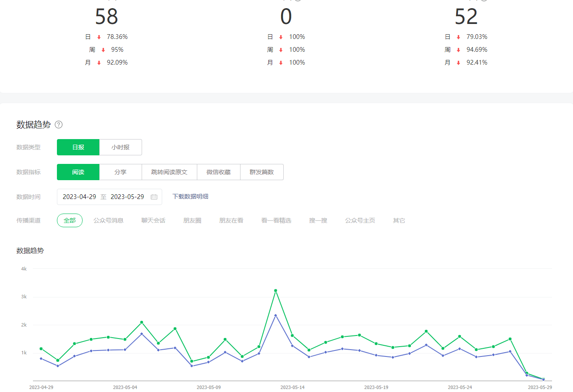Screen dimensions: 573x392
Task: Select the 日报 data type
Action: click(x=78, y=147)
